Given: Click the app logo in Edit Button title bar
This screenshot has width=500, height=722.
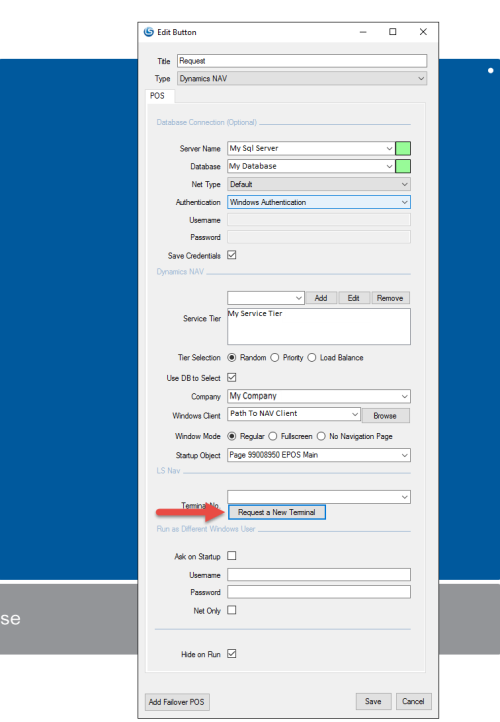Looking at the screenshot, I should [x=148, y=32].
